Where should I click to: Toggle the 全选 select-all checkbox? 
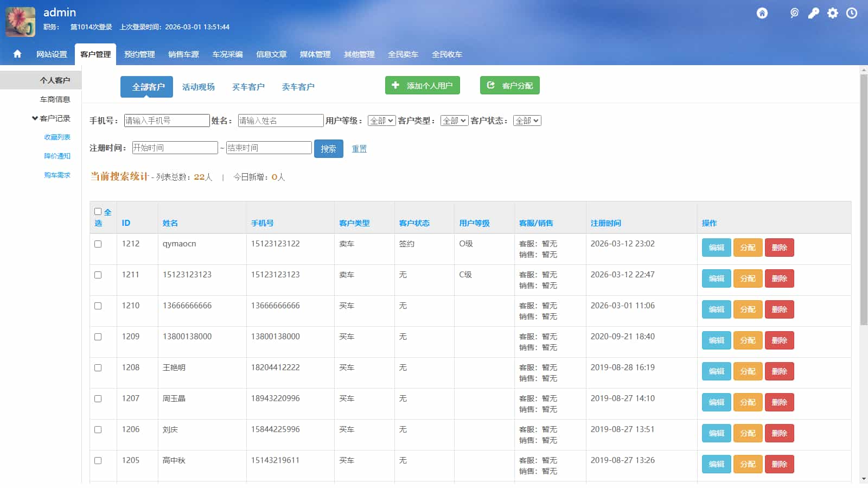[x=98, y=212]
